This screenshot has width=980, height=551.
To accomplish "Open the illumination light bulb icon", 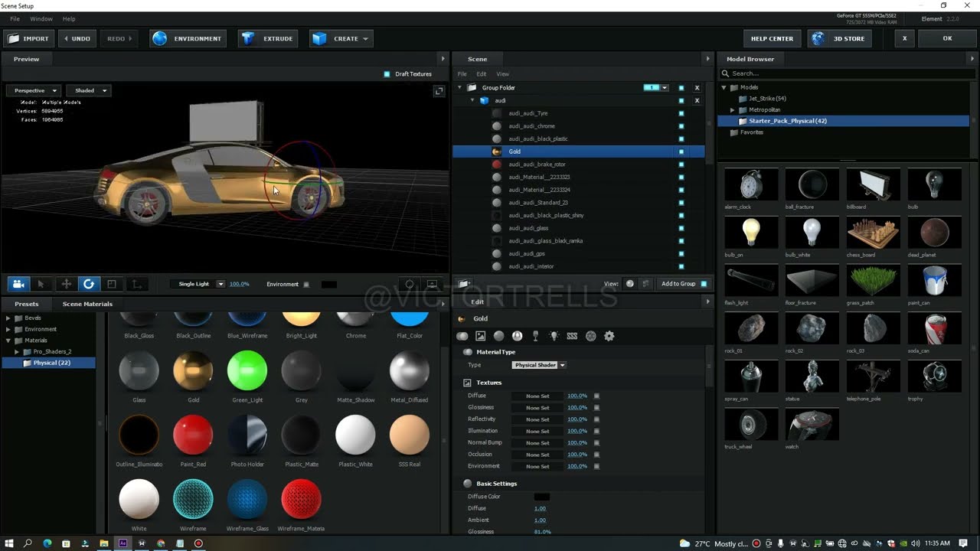I will [x=554, y=336].
